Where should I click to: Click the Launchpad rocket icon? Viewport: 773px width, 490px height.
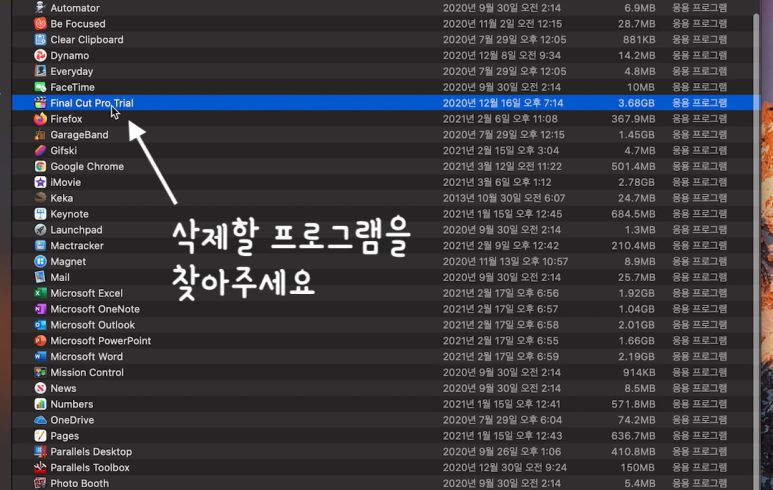tap(40, 230)
